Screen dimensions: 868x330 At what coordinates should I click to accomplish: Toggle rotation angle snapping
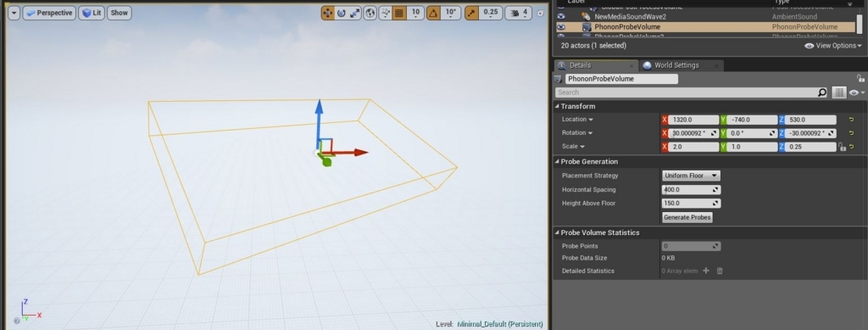click(434, 13)
